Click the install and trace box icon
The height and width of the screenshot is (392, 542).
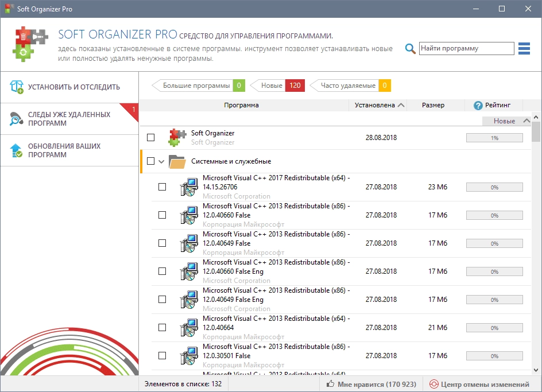tap(16, 87)
